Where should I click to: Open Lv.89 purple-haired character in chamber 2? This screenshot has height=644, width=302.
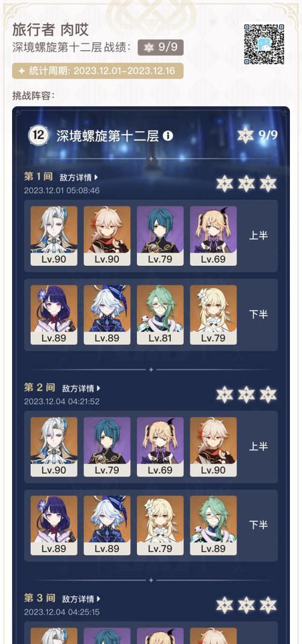54,526
